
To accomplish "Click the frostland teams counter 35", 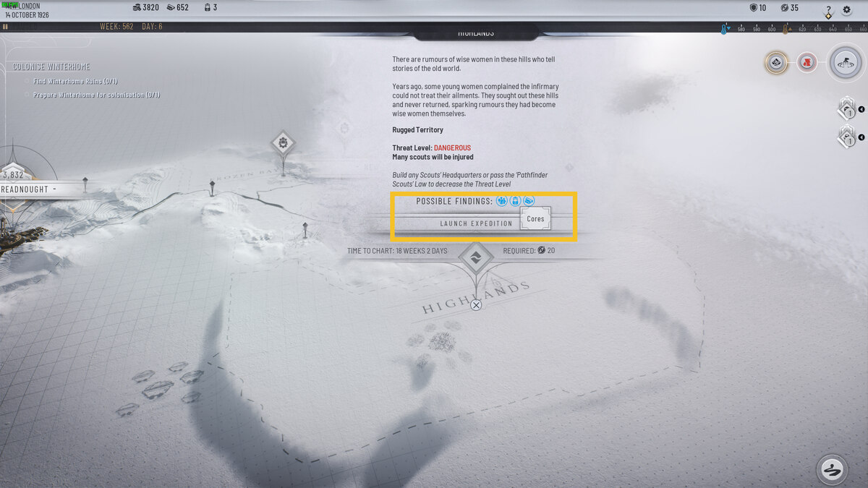I will click(790, 8).
